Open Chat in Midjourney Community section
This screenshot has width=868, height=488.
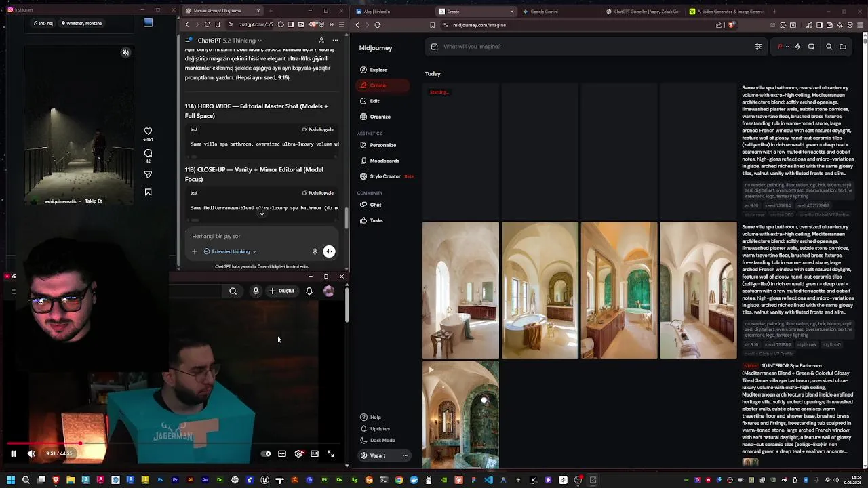[x=371, y=205]
